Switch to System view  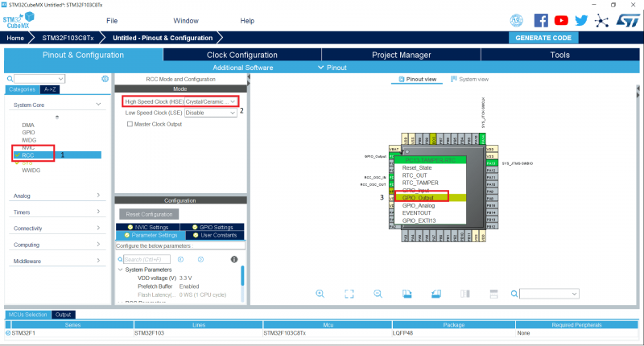(469, 79)
